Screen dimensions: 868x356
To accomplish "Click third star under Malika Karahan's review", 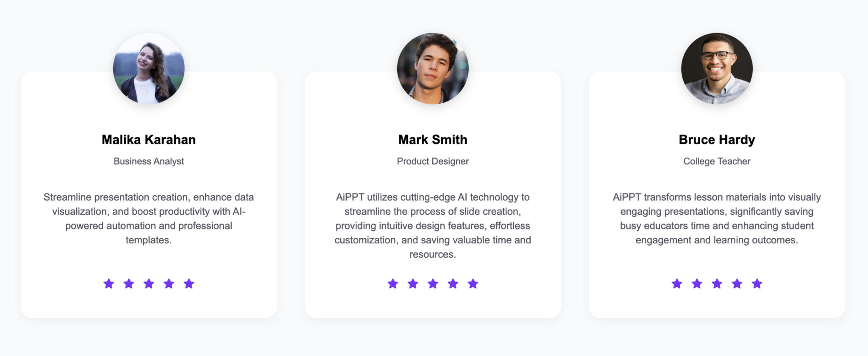I will [x=149, y=284].
